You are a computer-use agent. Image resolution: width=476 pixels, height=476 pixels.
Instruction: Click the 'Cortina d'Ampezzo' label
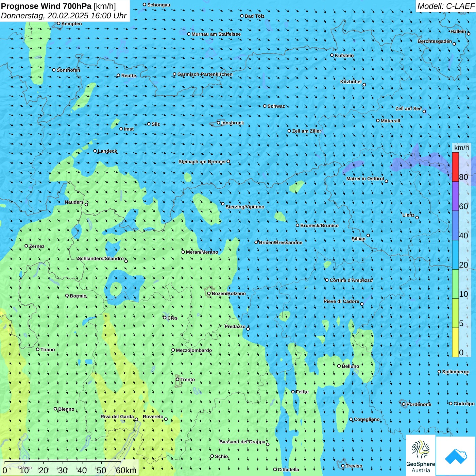click(x=351, y=280)
